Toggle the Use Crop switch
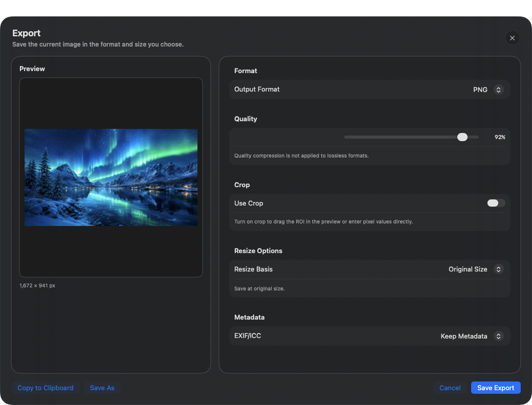Screen dimensions: 532x405 coord(496,203)
